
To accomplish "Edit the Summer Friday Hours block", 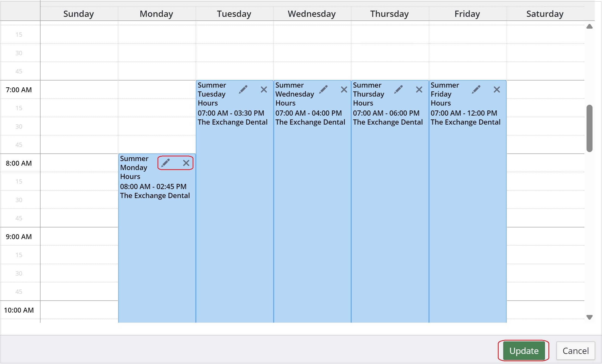I will (476, 90).
